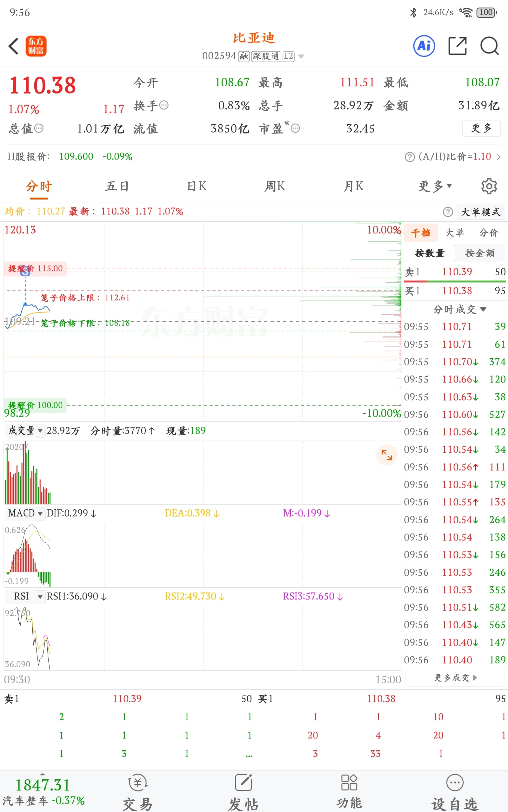This screenshot has height=812, width=508.
Task: Expand stock code dropdown triangle
Action: pos(301,56)
